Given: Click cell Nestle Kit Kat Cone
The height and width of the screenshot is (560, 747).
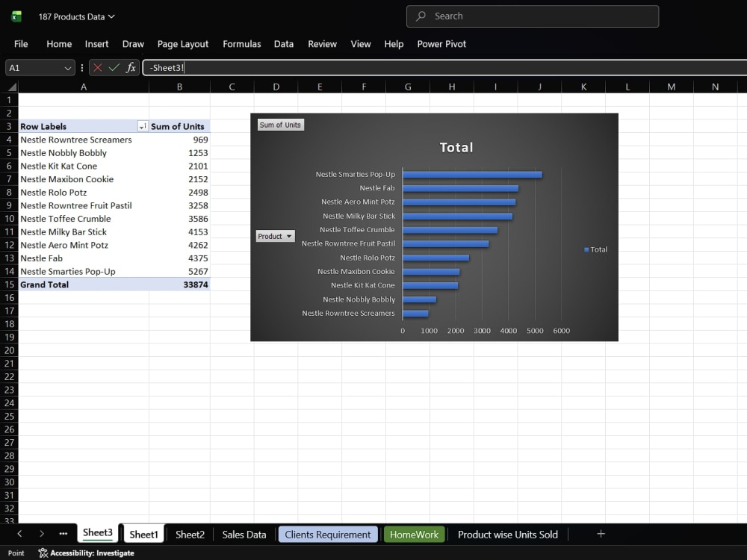Looking at the screenshot, I should 84,167.
